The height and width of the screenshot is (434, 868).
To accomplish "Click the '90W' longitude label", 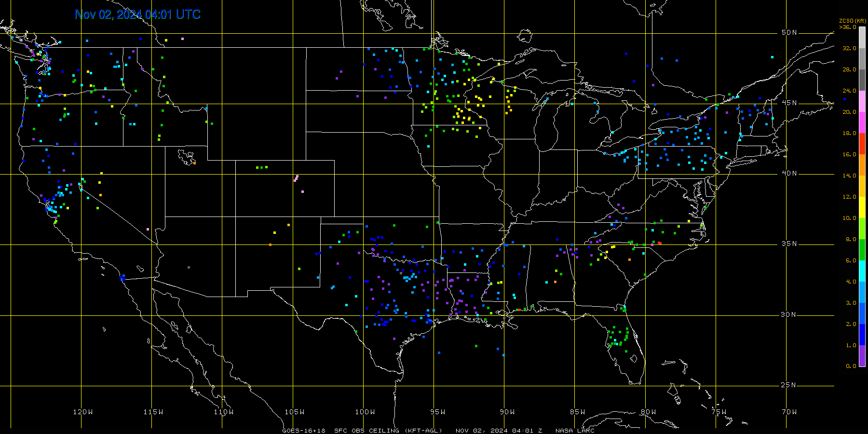I will pos(507,412).
